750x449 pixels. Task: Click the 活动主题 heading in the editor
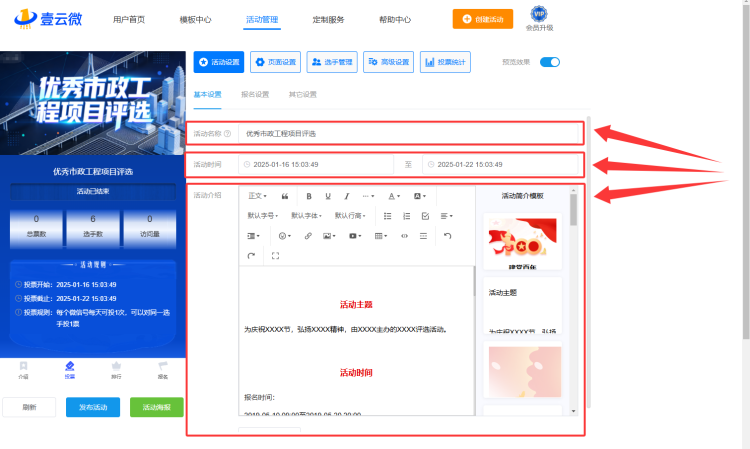[356, 305]
